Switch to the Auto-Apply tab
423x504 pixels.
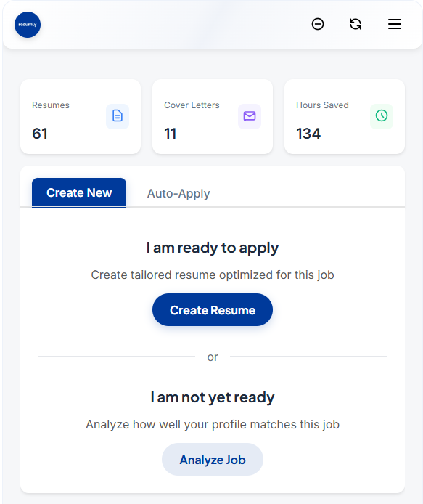(178, 193)
